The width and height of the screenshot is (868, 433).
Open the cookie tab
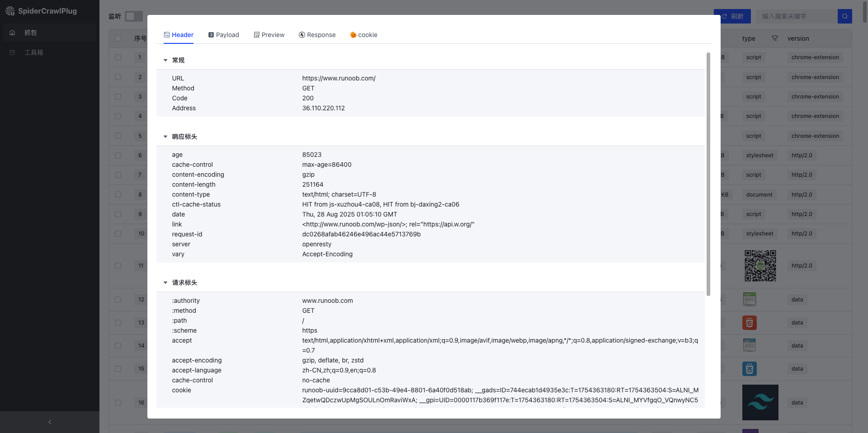pos(363,35)
